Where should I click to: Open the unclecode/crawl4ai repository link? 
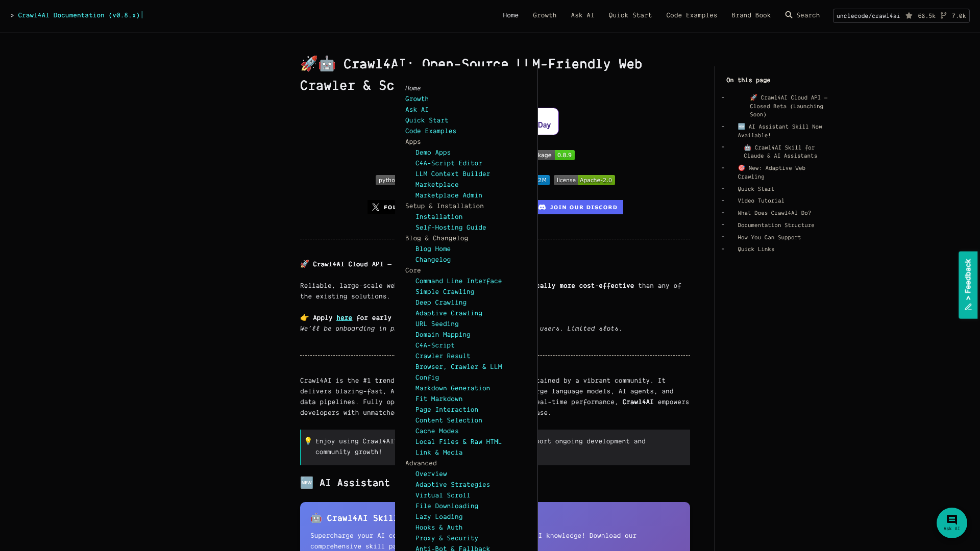[x=868, y=16]
